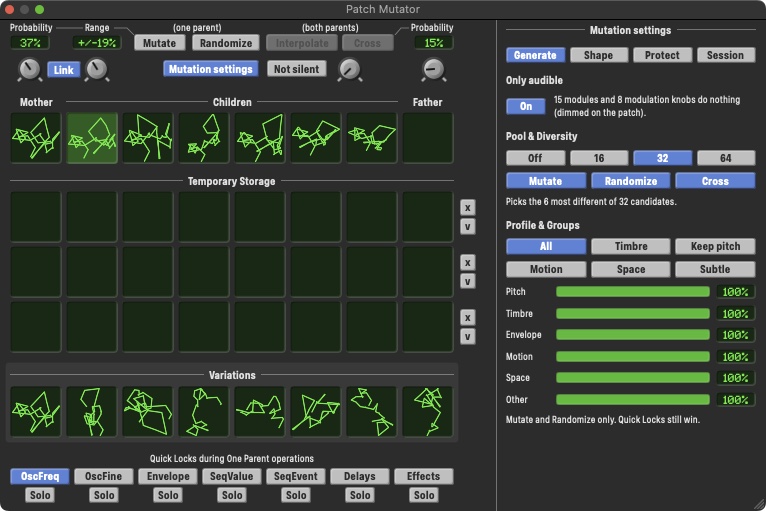Click the knob under the 37% Probability display
The width and height of the screenshot is (766, 511).
tap(29, 69)
